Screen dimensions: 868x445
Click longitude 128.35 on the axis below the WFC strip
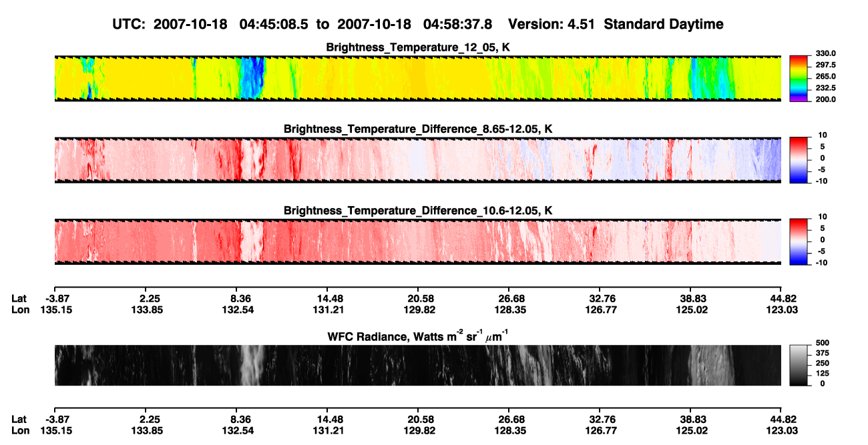click(x=511, y=430)
